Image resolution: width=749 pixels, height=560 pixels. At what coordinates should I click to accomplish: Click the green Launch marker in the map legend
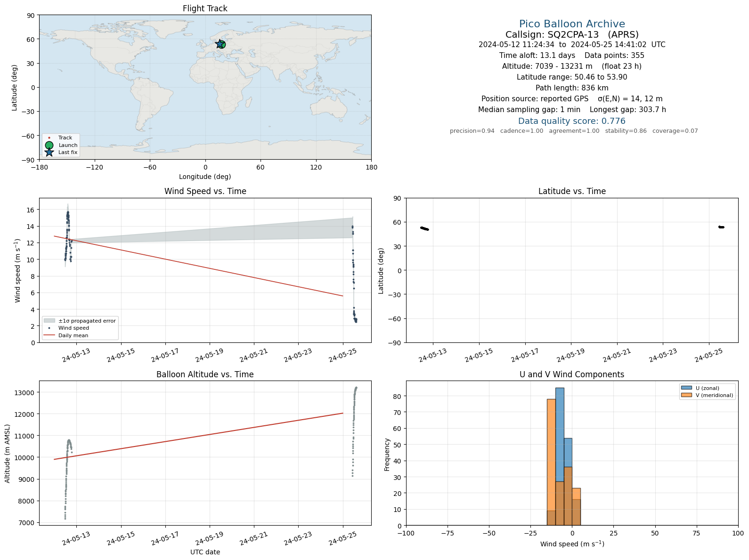tap(49, 145)
